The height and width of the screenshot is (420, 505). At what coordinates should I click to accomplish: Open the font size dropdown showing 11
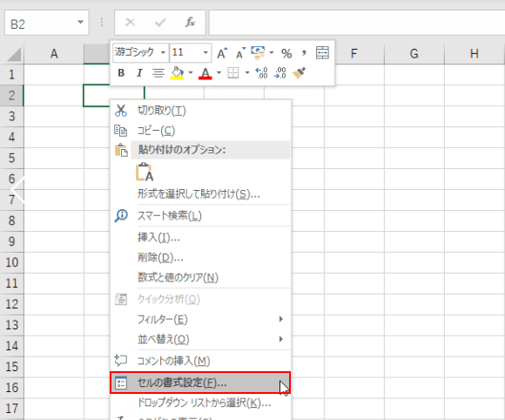tap(205, 52)
